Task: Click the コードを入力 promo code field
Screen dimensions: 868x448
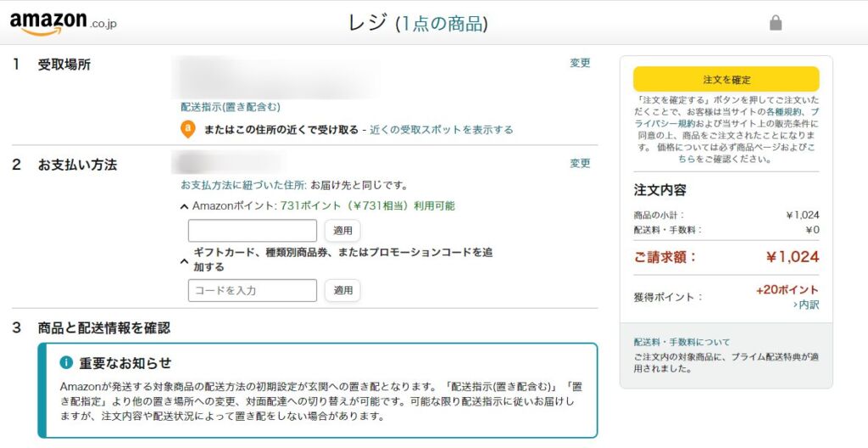Action: [x=253, y=290]
